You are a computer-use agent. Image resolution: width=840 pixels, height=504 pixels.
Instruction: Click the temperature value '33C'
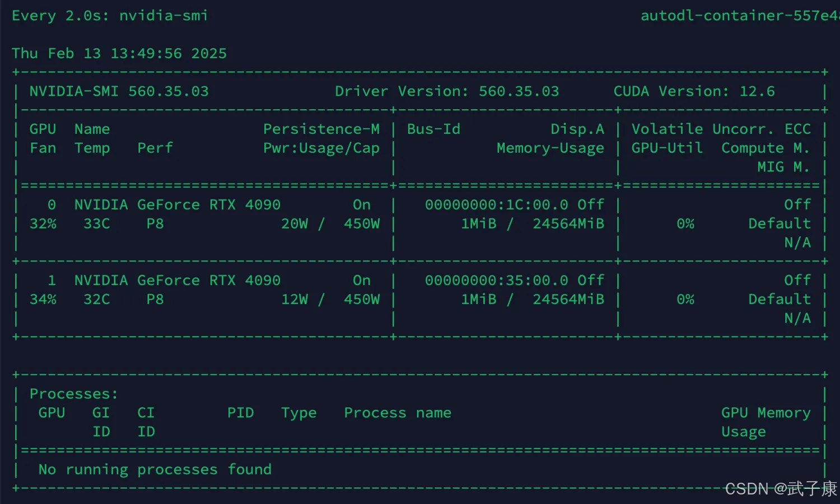(96, 224)
